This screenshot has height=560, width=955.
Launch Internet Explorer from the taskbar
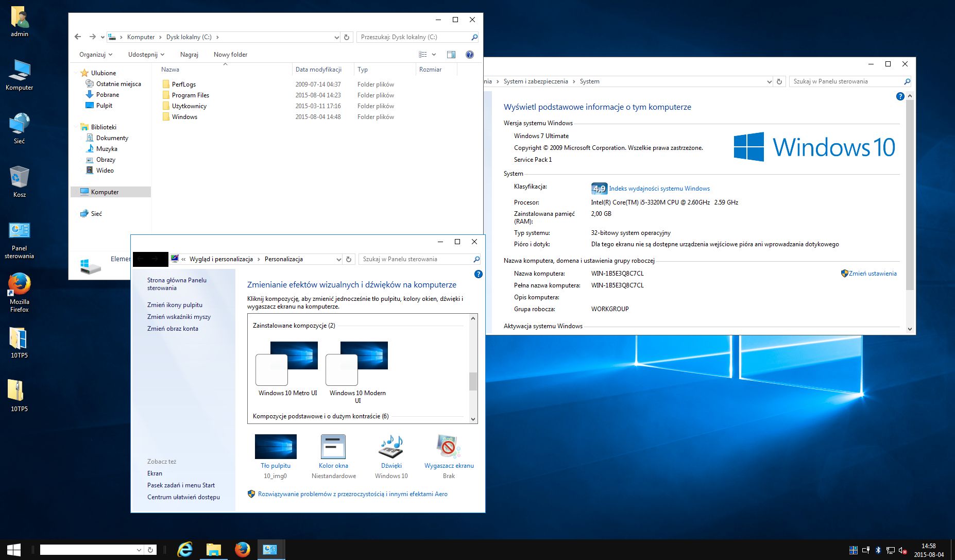(x=185, y=549)
